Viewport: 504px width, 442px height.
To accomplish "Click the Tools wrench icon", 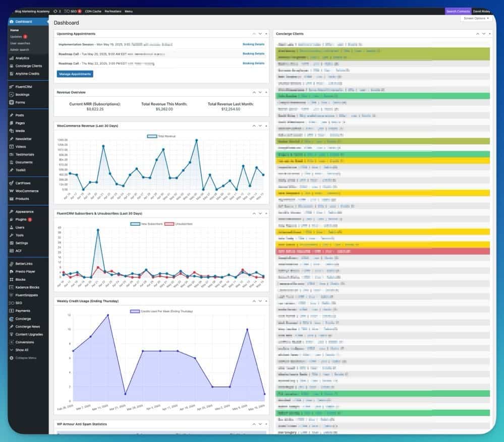I will click(x=12, y=235).
